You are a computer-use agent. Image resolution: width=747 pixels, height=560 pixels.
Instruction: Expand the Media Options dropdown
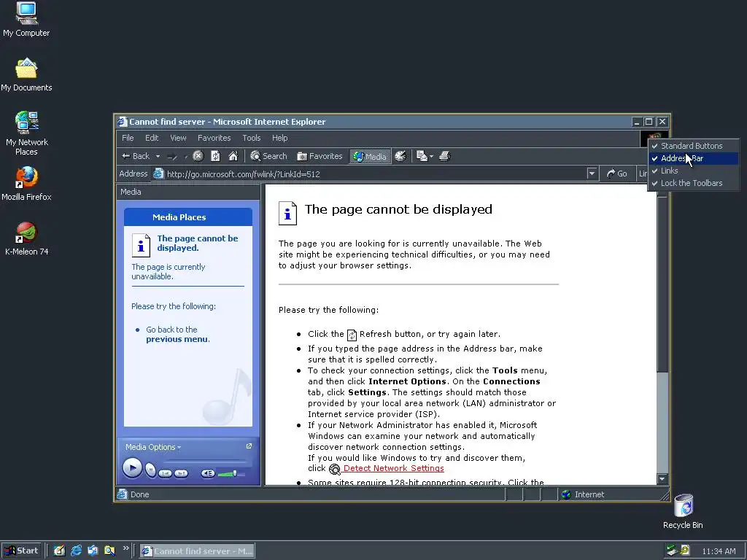tap(153, 447)
